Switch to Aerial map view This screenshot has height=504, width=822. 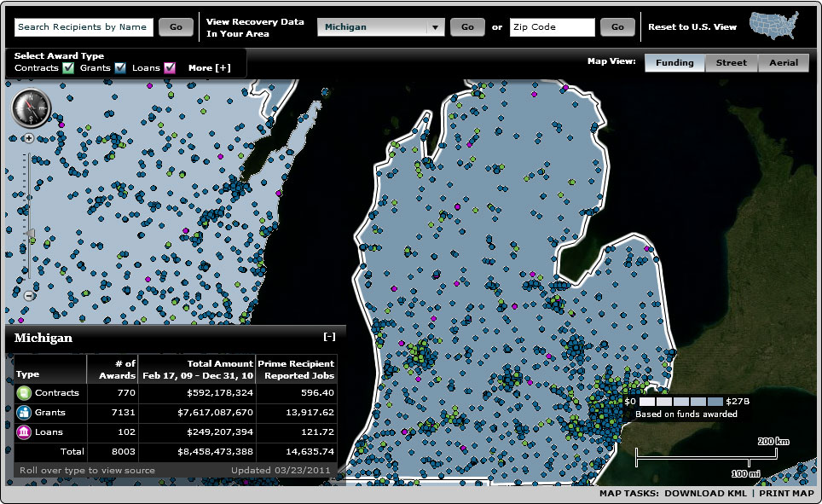pyautogui.click(x=783, y=63)
